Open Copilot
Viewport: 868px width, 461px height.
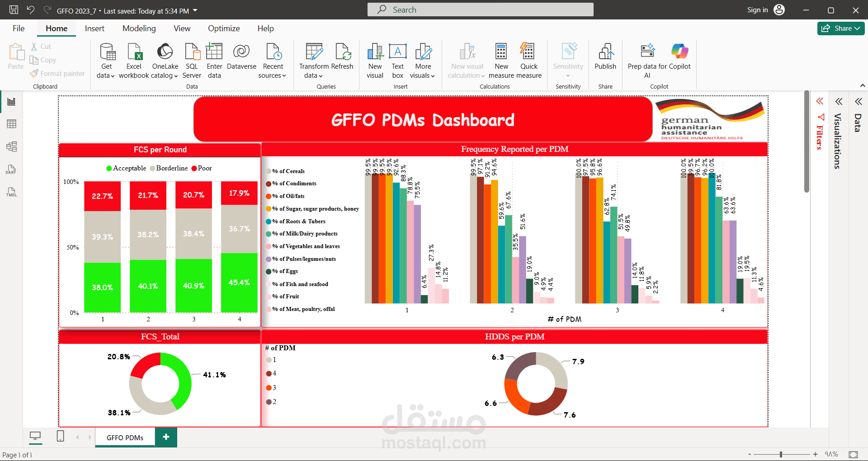pos(679,57)
